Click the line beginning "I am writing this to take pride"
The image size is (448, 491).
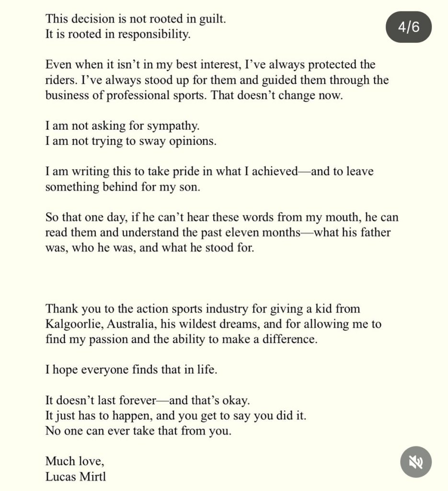[209, 172]
